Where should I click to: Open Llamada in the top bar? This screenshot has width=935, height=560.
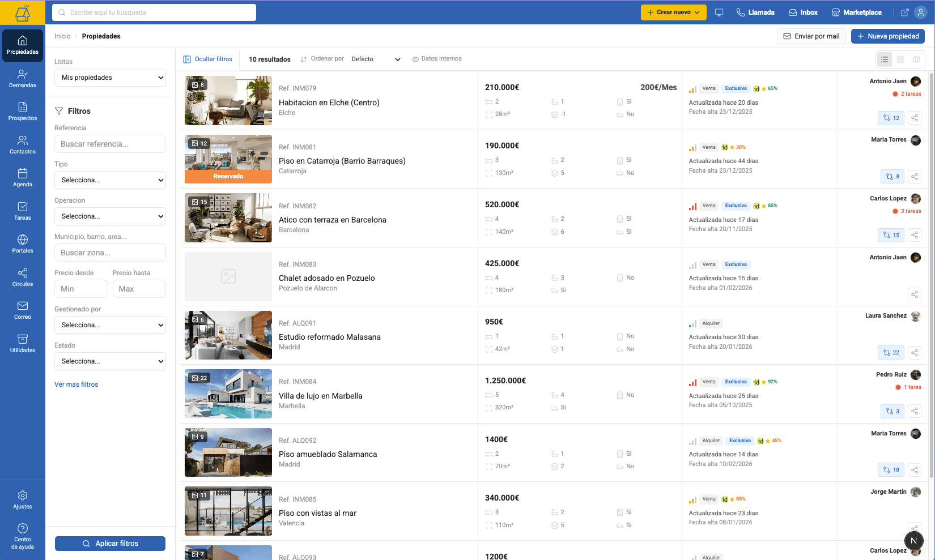755,12
